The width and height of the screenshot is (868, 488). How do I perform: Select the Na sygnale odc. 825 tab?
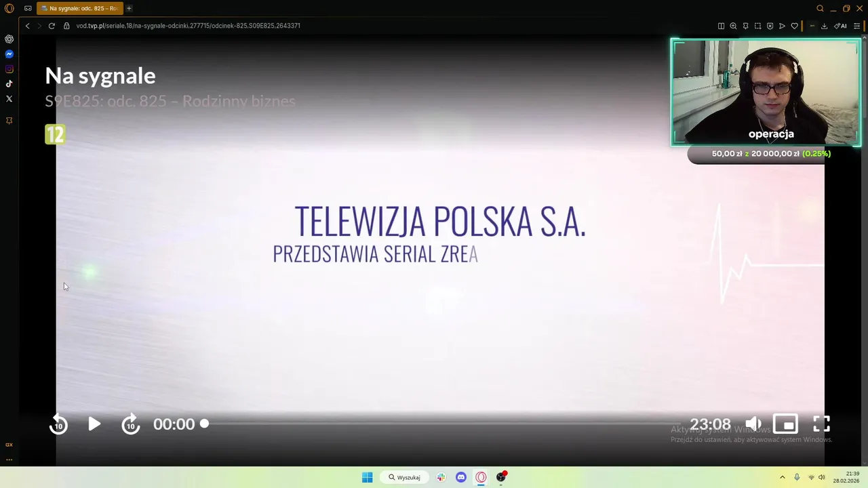(79, 9)
